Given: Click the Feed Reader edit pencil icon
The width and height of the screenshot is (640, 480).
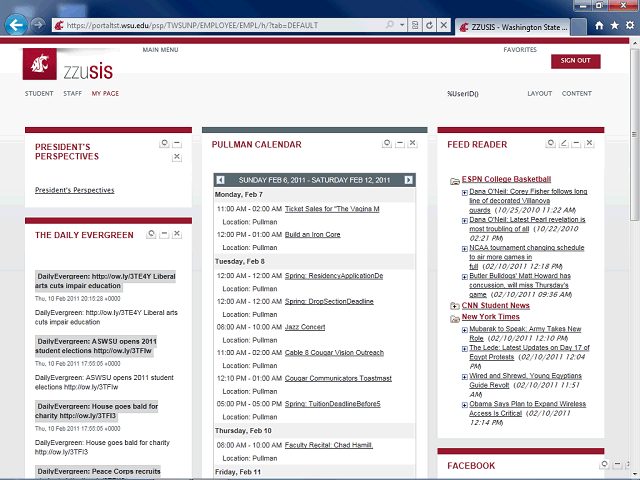Looking at the screenshot, I should (563, 144).
